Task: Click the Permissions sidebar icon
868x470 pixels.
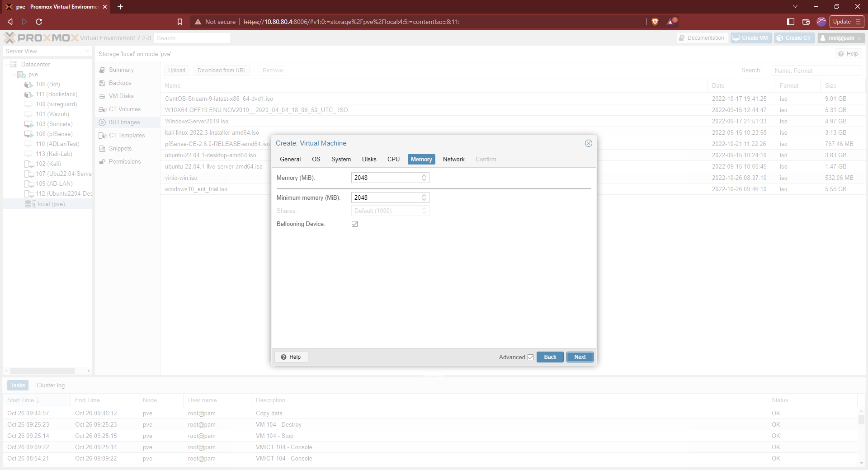Action: (103, 161)
